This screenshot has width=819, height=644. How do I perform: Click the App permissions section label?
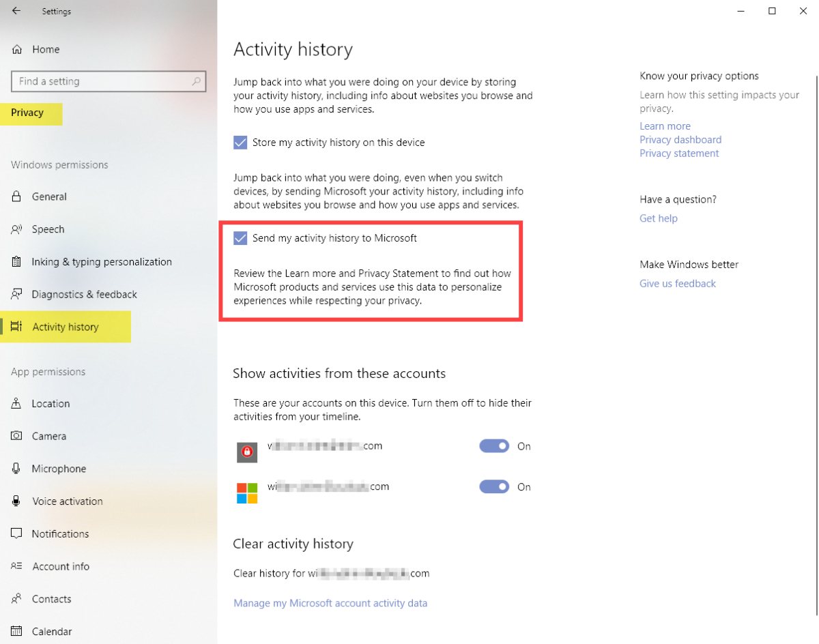pyautogui.click(x=48, y=372)
